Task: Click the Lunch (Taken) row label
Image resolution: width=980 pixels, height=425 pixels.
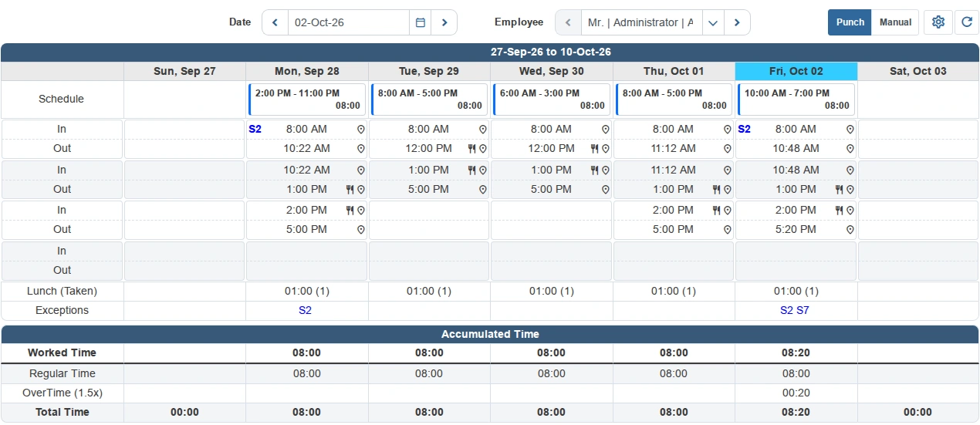Action: coord(62,291)
